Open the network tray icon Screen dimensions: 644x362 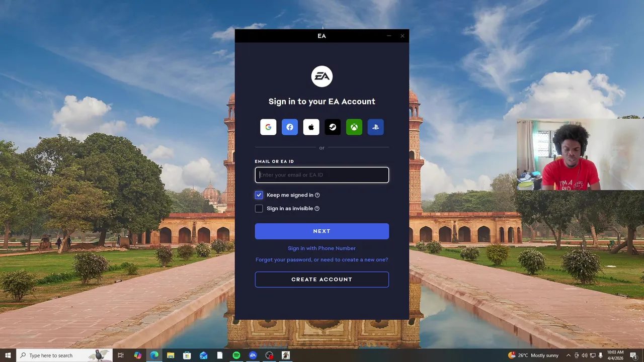pos(593,355)
